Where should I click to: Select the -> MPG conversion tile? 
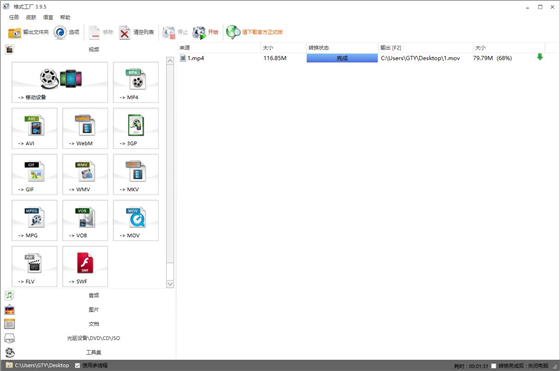click(34, 220)
